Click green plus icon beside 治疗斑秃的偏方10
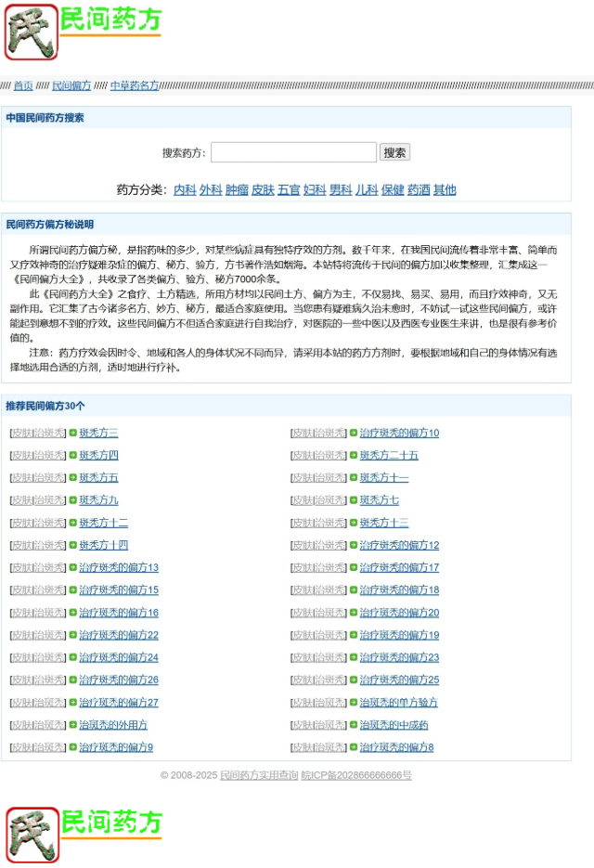Image resolution: width=594 pixels, height=868 pixels. 354,433
